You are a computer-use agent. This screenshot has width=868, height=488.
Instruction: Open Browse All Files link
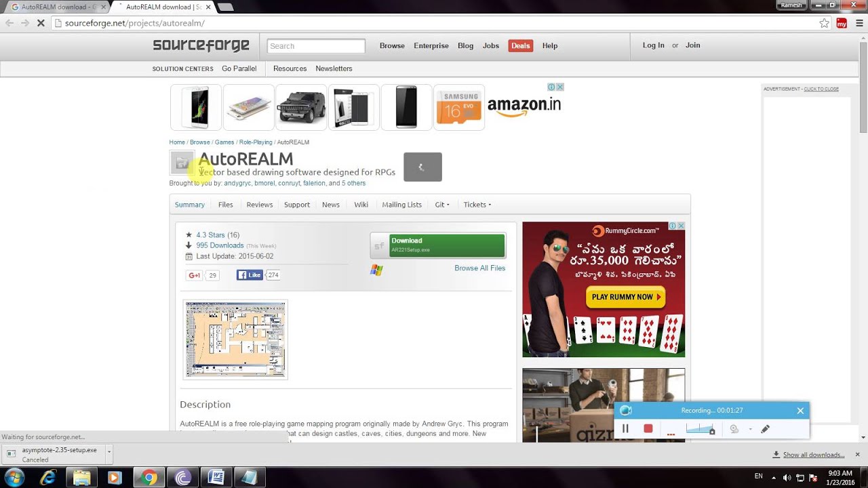(x=479, y=268)
